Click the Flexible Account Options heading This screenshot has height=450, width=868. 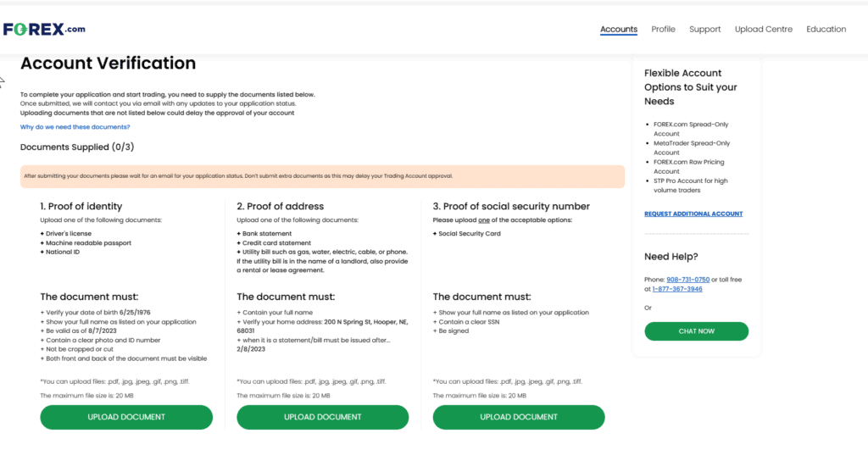coord(690,87)
